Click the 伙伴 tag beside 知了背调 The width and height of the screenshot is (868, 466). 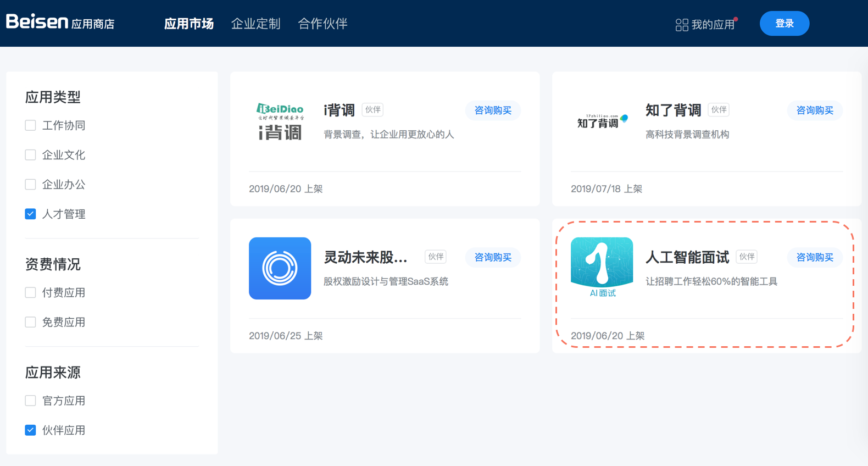(719, 110)
